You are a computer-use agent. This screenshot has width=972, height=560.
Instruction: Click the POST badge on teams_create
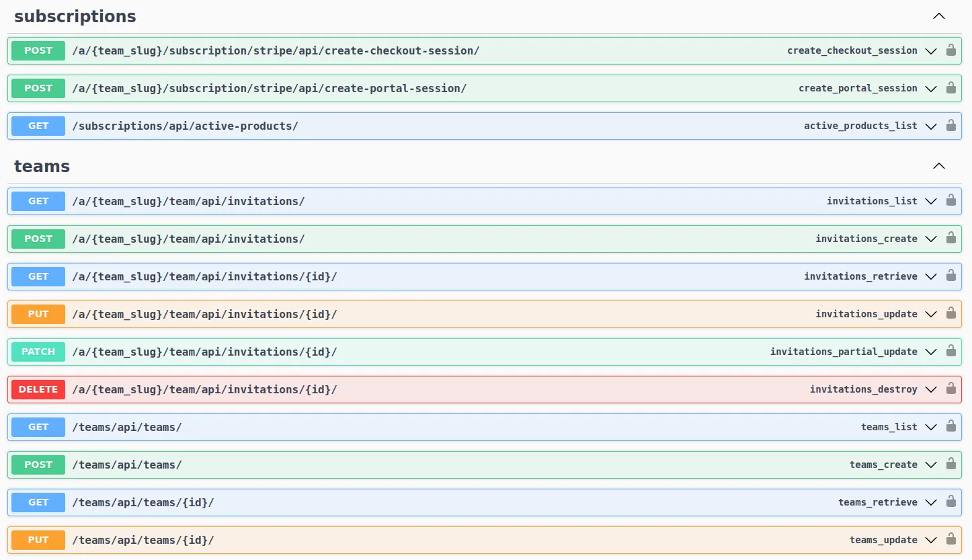coord(38,464)
